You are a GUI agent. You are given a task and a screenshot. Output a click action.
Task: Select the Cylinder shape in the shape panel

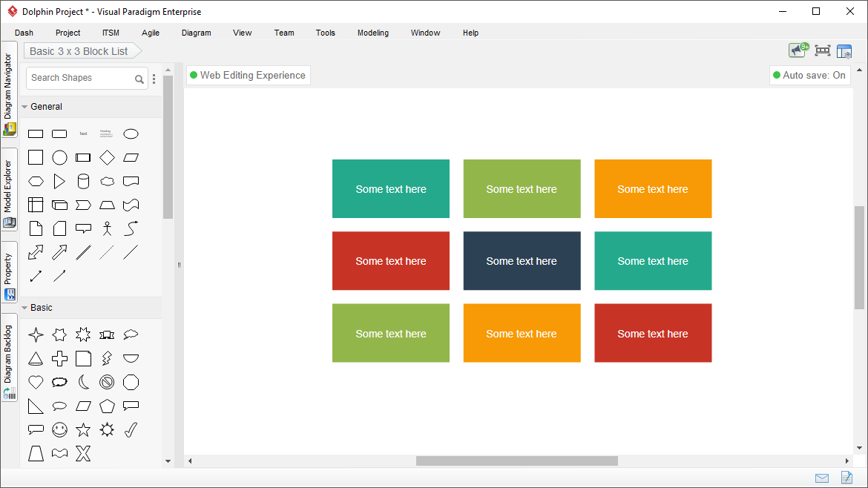tap(83, 181)
